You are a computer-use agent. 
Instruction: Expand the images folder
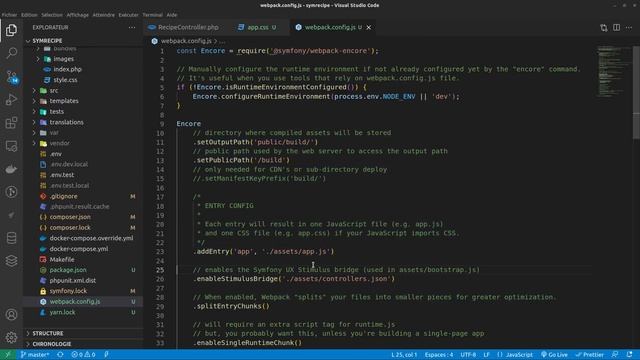(x=63, y=59)
